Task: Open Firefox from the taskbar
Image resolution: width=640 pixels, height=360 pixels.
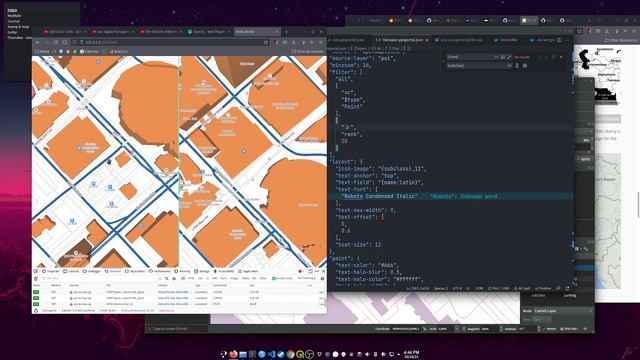Action: coord(233,354)
